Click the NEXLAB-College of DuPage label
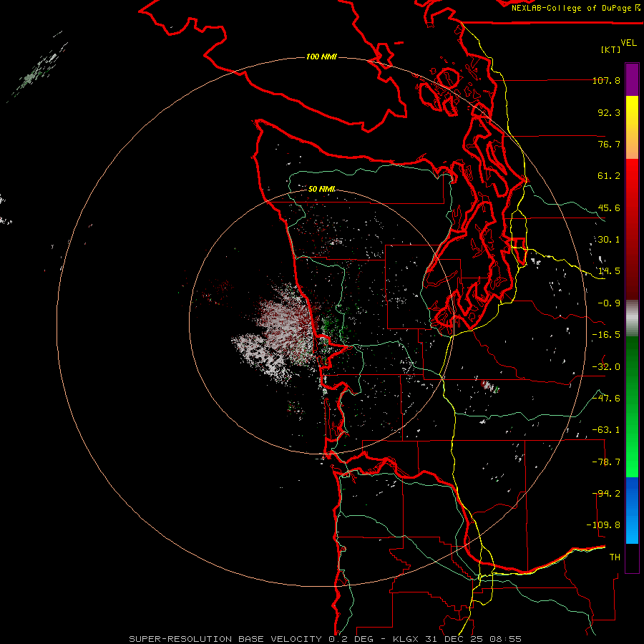644x644 pixels. coord(576,8)
